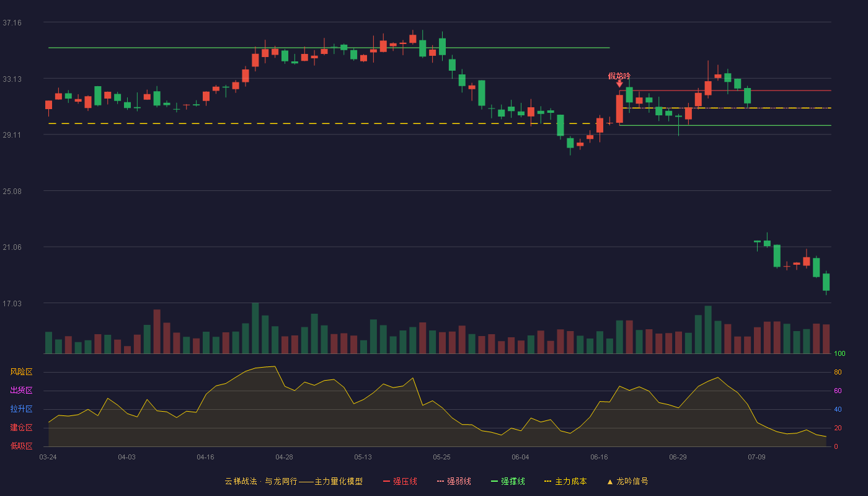The height and width of the screenshot is (496, 868).
Task: Click the 25.08 price axis label
Action: 12,191
